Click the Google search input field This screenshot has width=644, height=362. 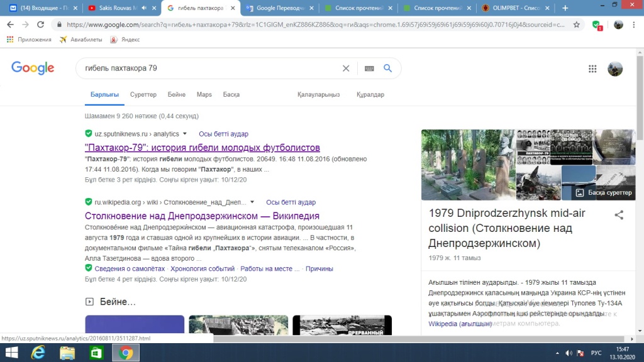coord(209,68)
